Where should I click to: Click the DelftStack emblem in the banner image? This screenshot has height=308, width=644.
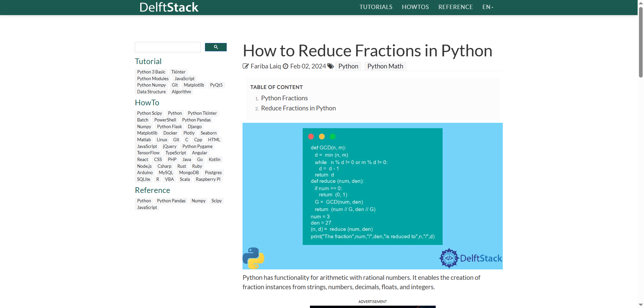(x=449, y=258)
